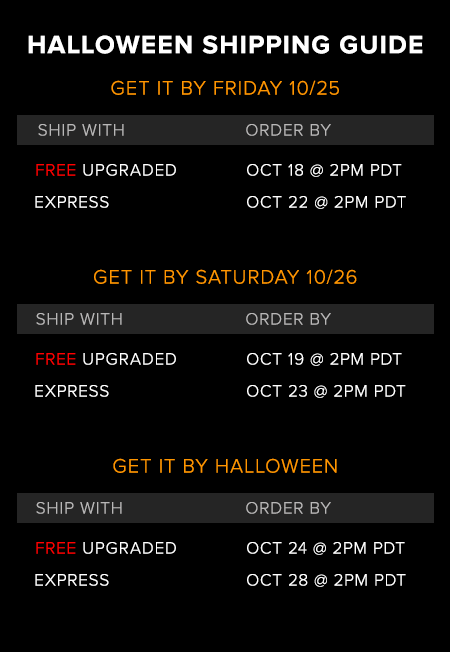Choose Free Upgraded shipping for Friday delivery
Screen dimensions: 450x652
(106, 170)
